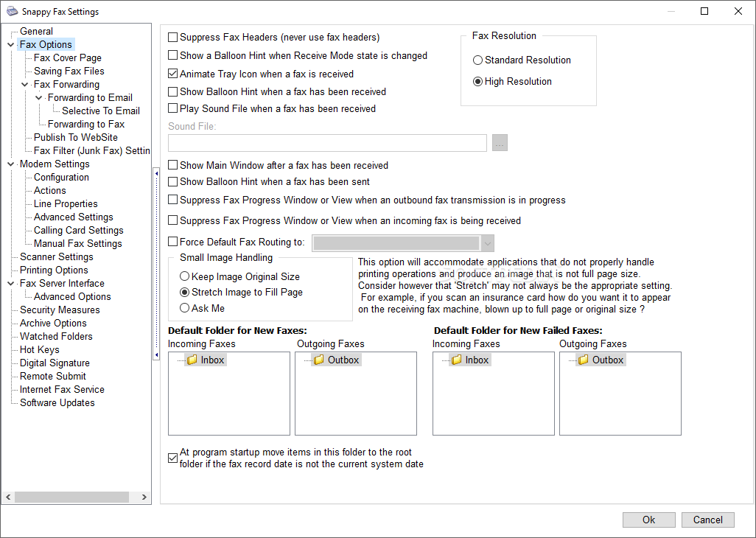Open Line Properties settings
Image resolution: width=756 pixels, height=538 pixels.
point(66,203)
